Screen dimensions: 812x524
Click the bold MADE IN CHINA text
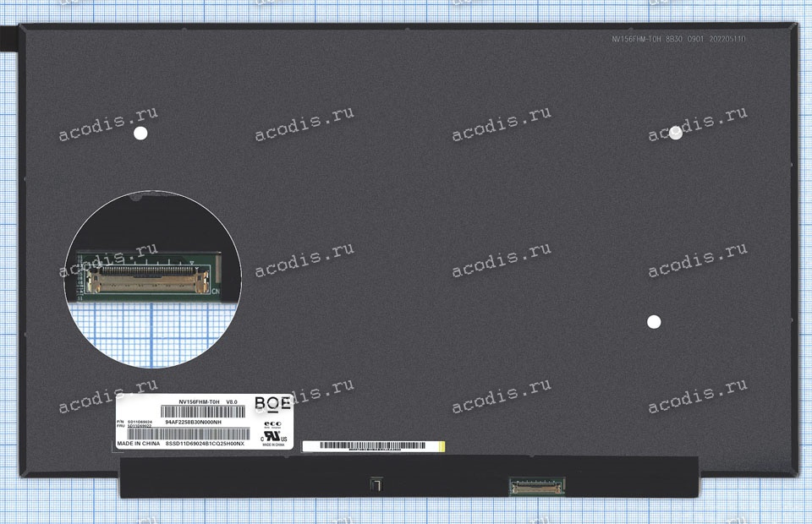coord(137,443)
